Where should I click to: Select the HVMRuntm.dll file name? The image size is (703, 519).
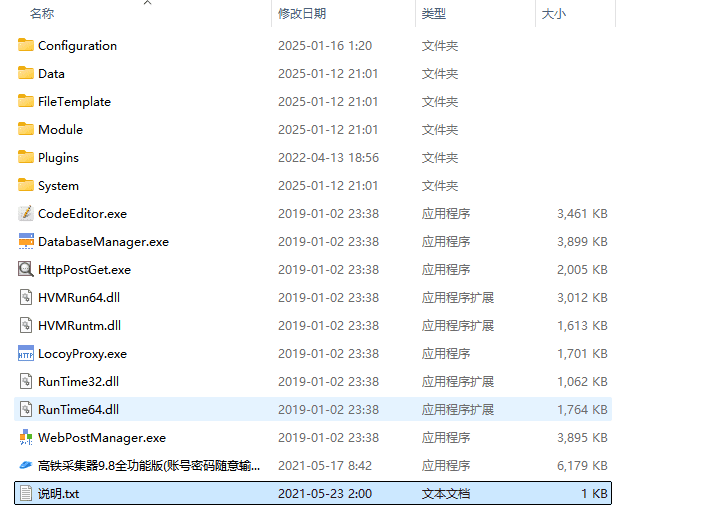click(x=79, y=326)
